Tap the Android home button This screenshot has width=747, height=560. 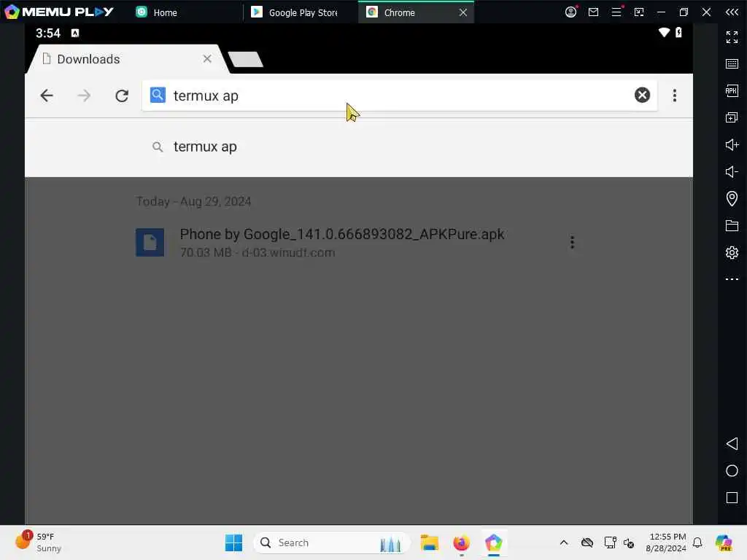click(732, 471)
